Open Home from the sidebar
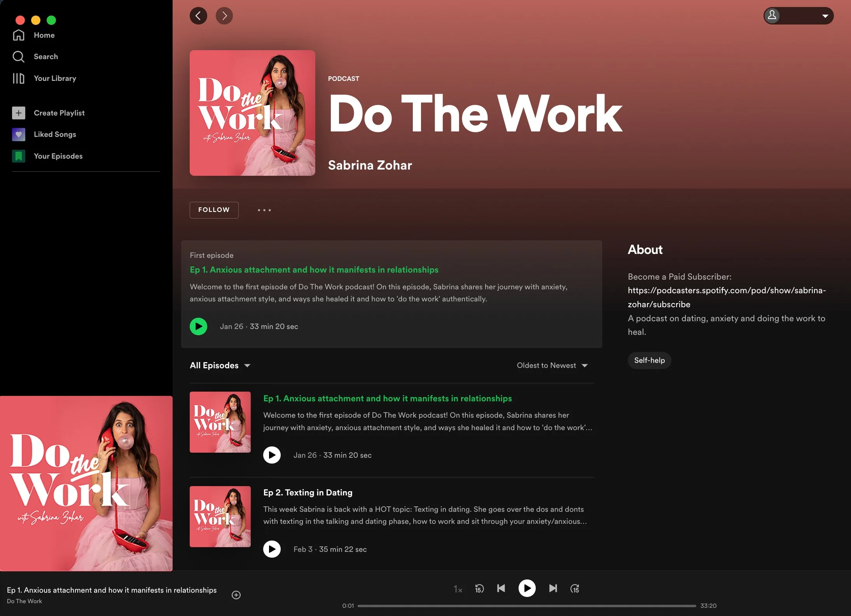 (44, 35)
